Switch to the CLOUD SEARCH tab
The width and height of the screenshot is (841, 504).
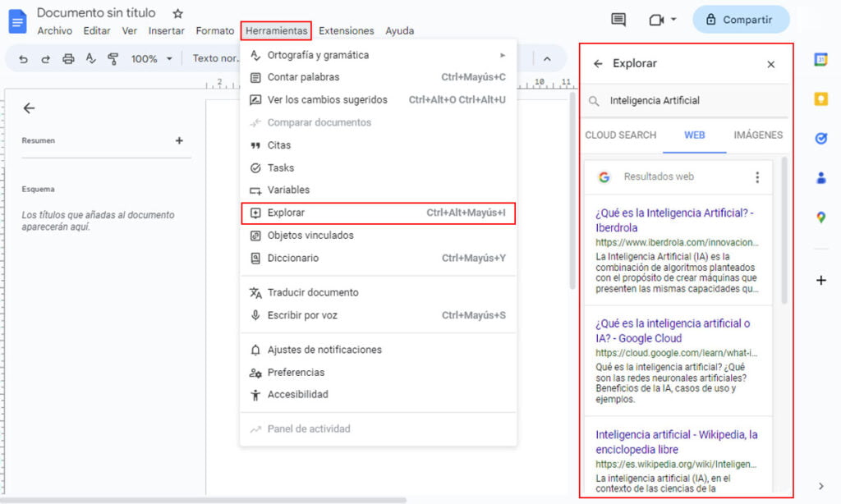[621, 135]
